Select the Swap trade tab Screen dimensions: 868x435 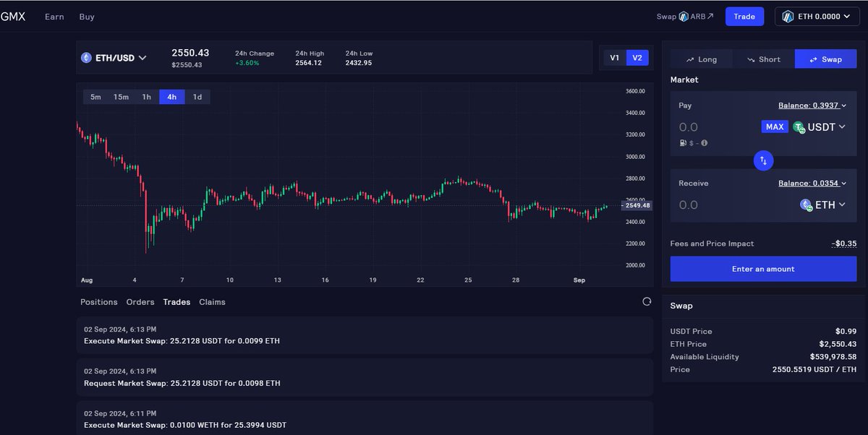click(x=825, y=59)
